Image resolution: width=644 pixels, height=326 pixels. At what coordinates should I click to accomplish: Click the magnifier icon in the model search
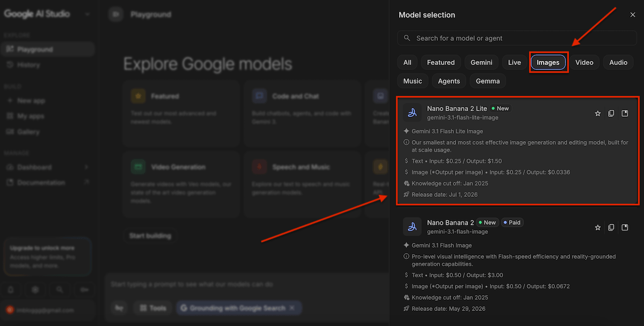[x=407, y=38]
